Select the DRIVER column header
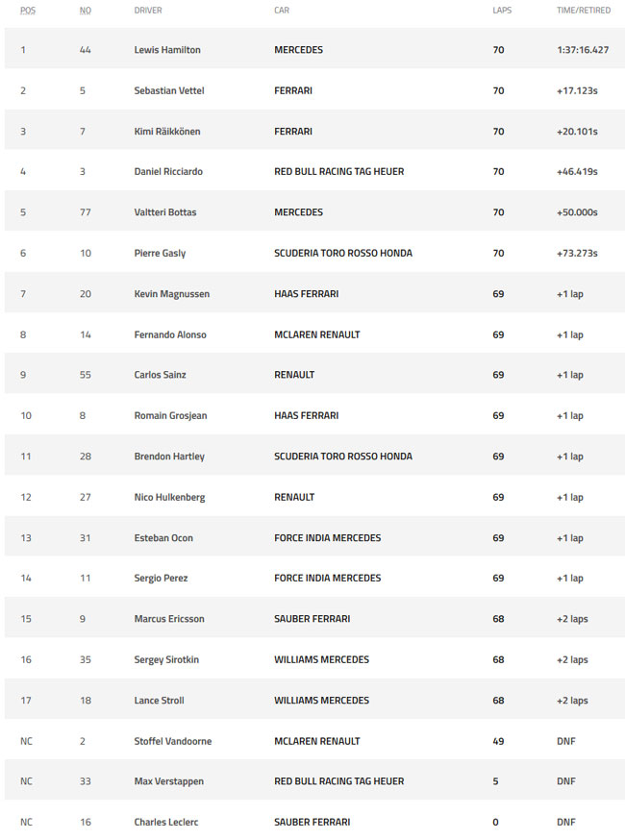The width and height of the screenshot is (625, 840). 148,11
